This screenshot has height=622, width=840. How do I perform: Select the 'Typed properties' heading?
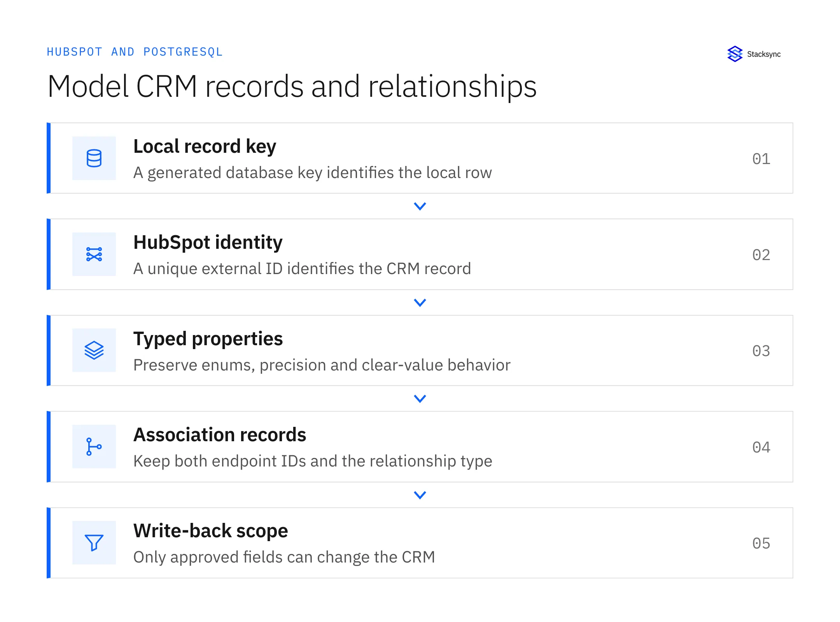208,339
